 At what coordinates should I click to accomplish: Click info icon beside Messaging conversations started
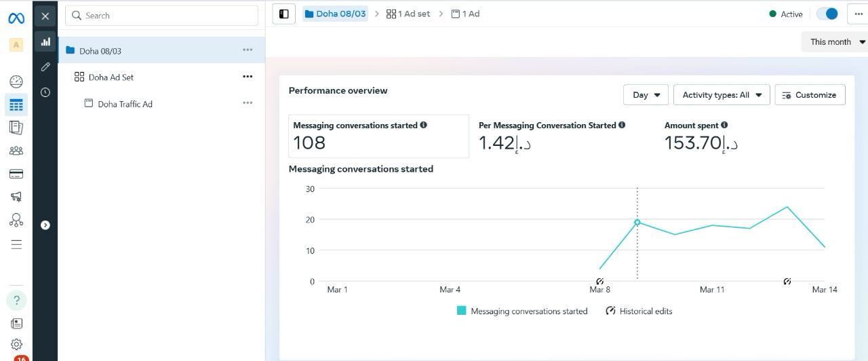[x=423, y=125]
